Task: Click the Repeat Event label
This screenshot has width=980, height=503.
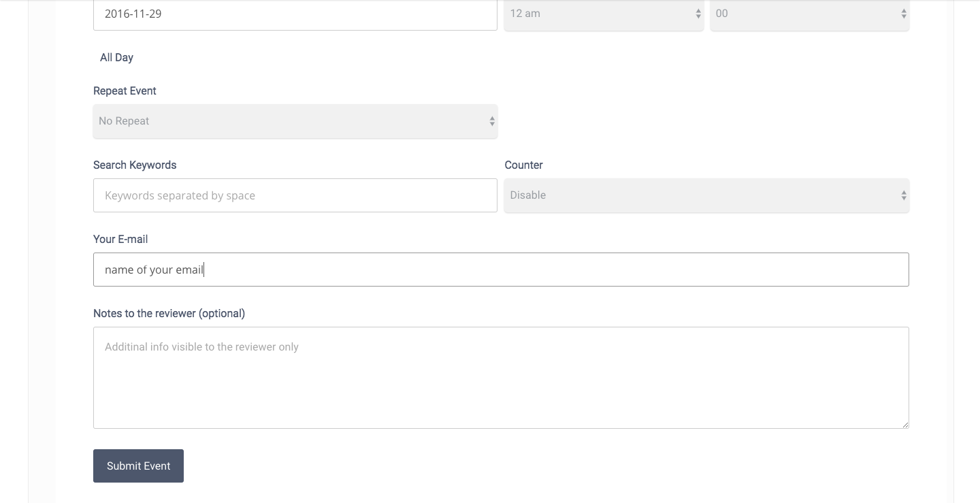Action: [125, 91]
